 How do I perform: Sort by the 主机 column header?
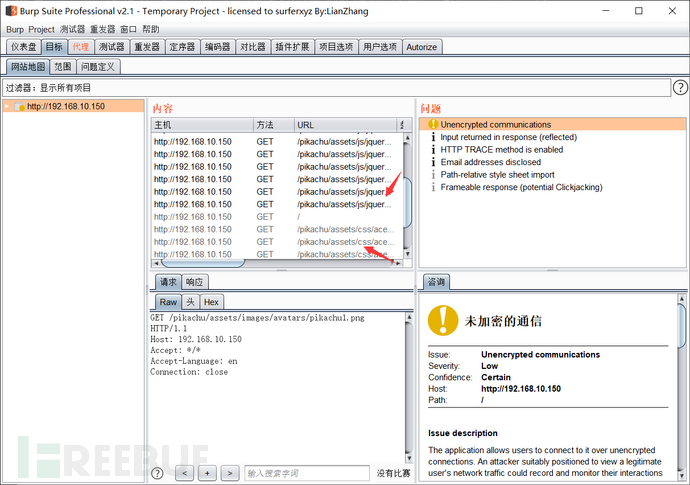coord(202,125)
